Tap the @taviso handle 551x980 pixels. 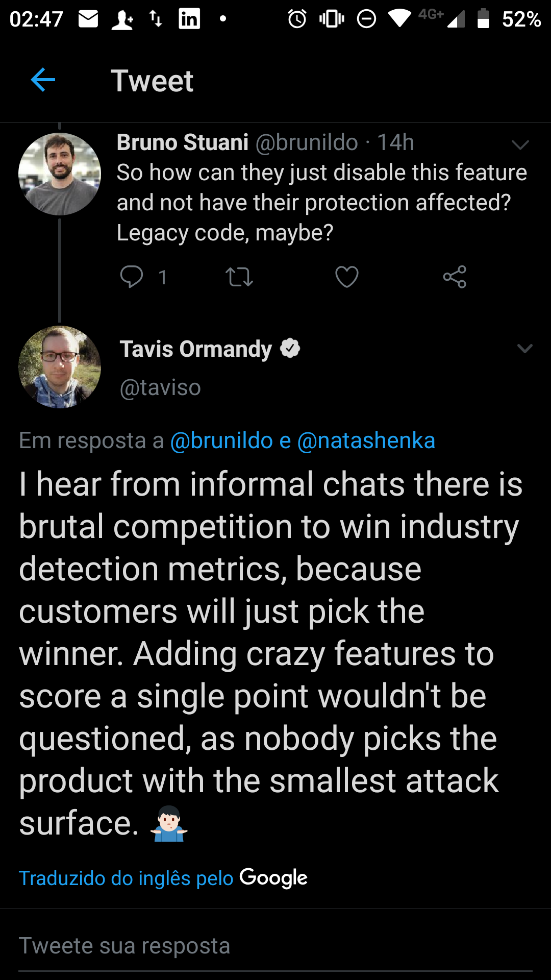[x=160, y=387]
